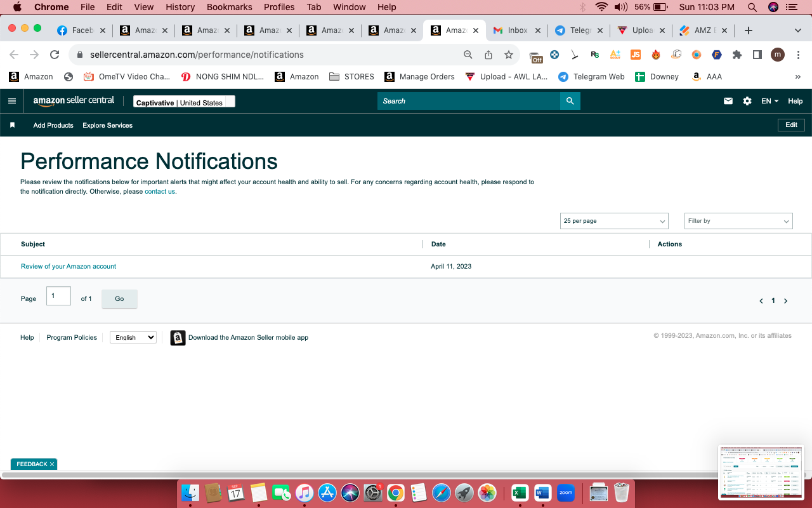
Task: Switch to the AMZ tab
Action: 703,30
